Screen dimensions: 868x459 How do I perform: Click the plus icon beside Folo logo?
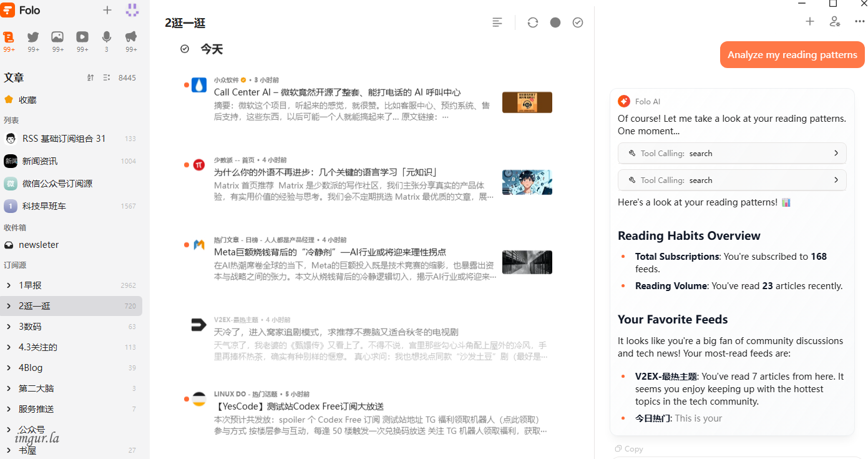[107, 10]
